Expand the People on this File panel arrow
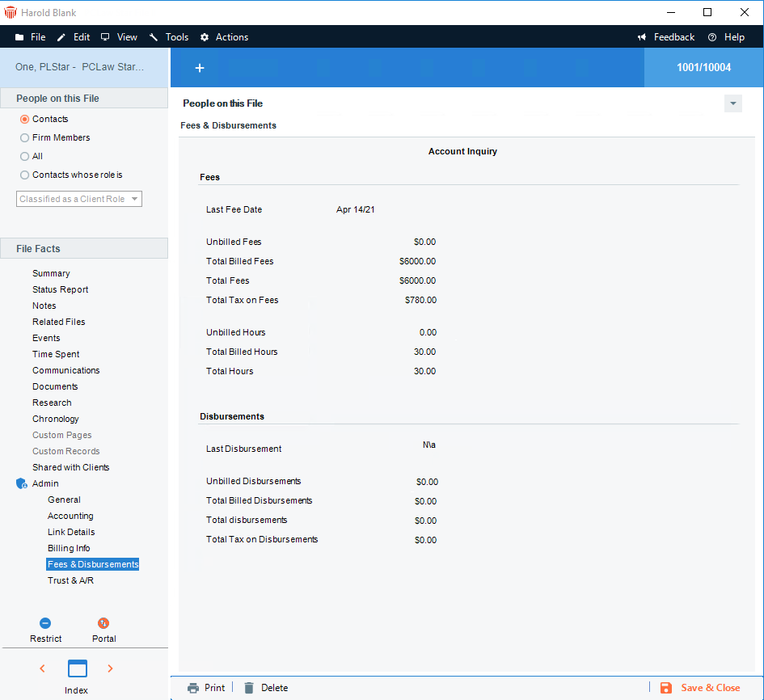The image size is (764, 700). coord(732,103)
